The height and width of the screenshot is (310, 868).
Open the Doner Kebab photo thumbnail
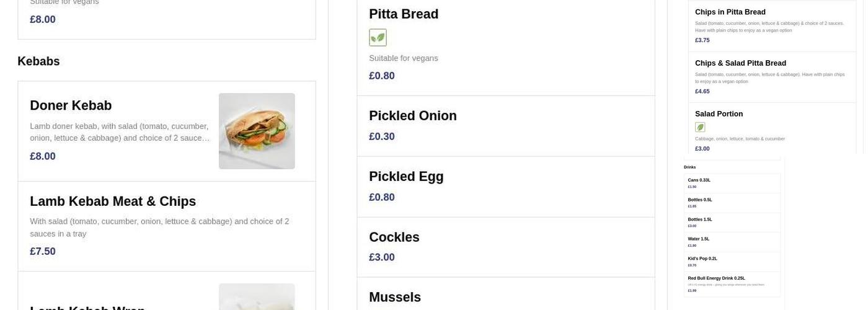[x=257, y=131]
